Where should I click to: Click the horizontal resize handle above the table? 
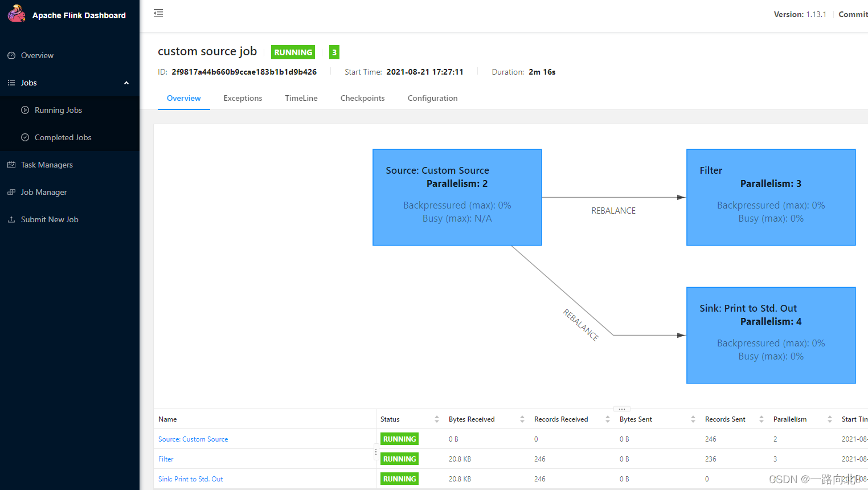click(x=622, y=409)
